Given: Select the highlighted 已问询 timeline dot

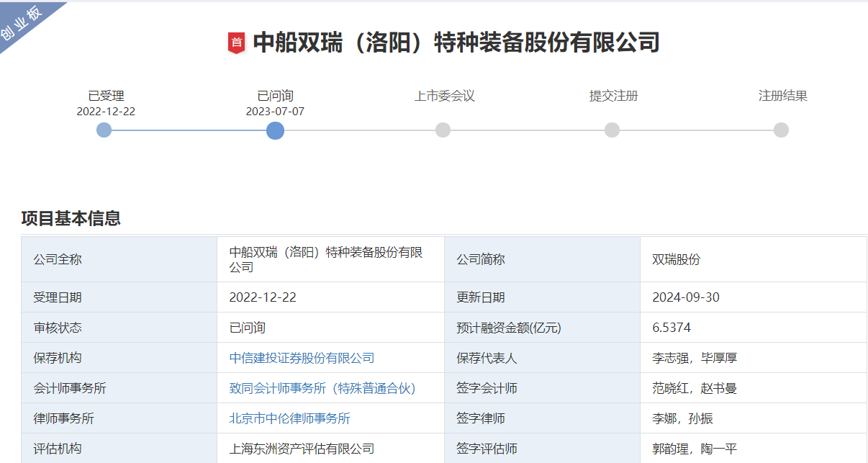Looking at the screenshot, I should (275, 130).
